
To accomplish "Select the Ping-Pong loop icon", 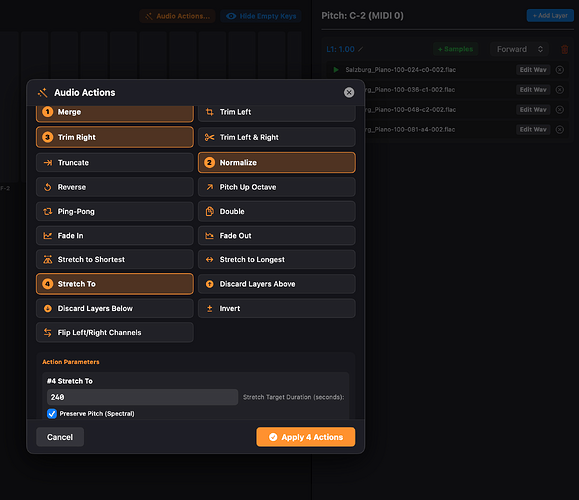I will point(48,212).
